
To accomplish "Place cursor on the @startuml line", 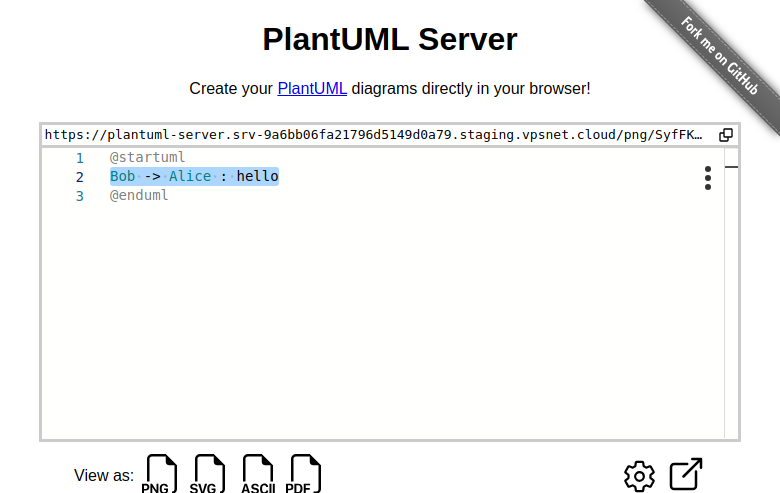I will (147, 157).
